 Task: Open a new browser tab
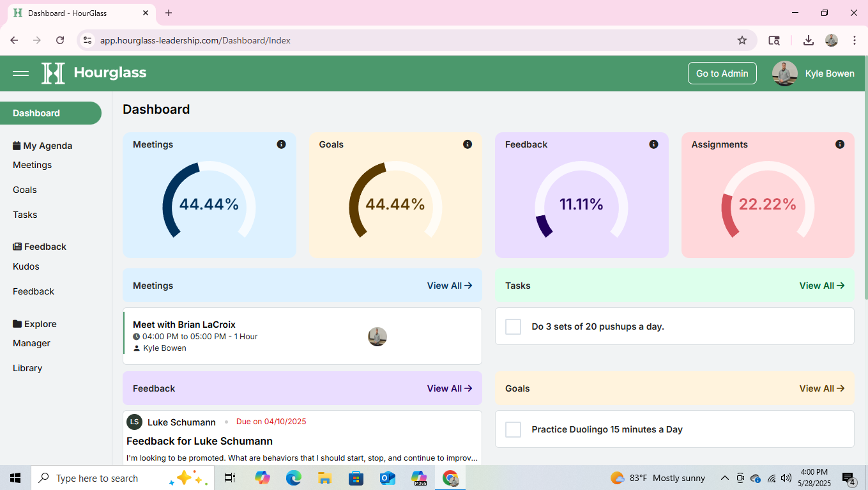pos(169,13)
